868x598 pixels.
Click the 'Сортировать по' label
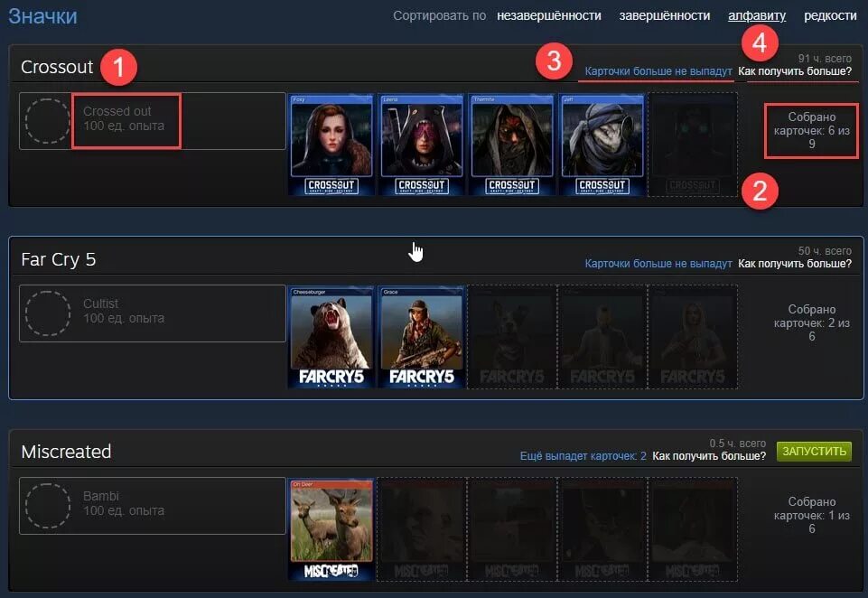click(x=440, y=15)
